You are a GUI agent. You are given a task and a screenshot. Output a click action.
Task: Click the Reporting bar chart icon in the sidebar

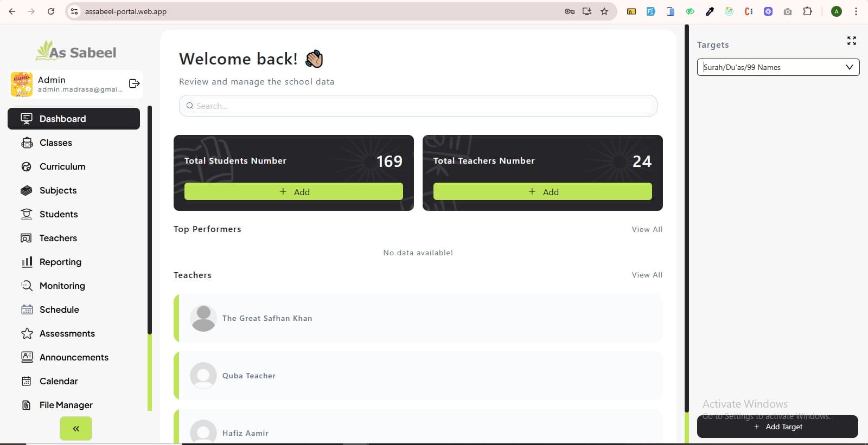click(x=27, y=262)
